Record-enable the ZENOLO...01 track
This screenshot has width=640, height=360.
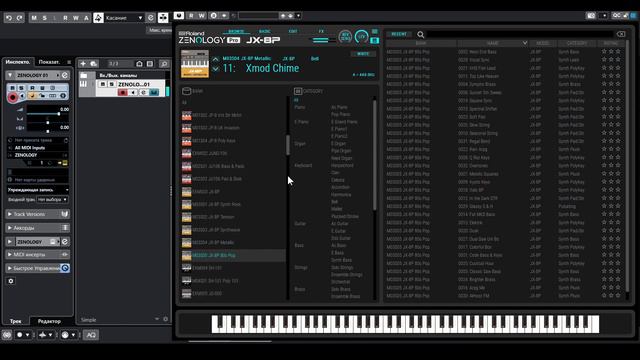click(122, 93)
